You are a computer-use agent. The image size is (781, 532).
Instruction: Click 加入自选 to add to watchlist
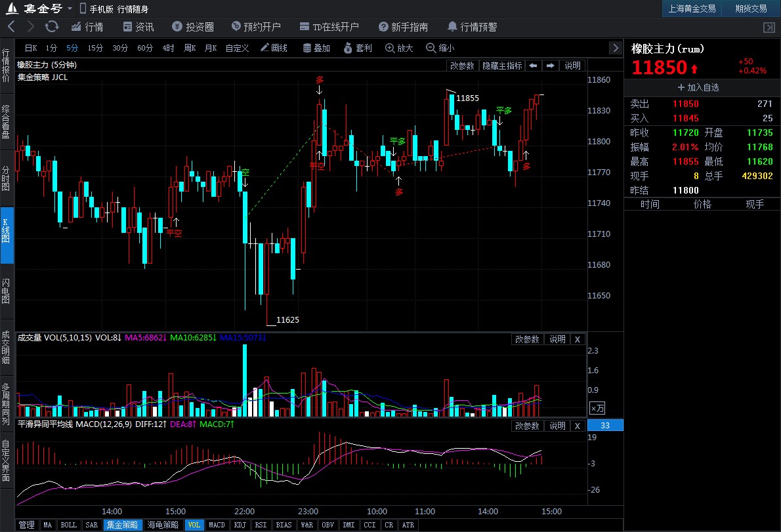point(698,88)
